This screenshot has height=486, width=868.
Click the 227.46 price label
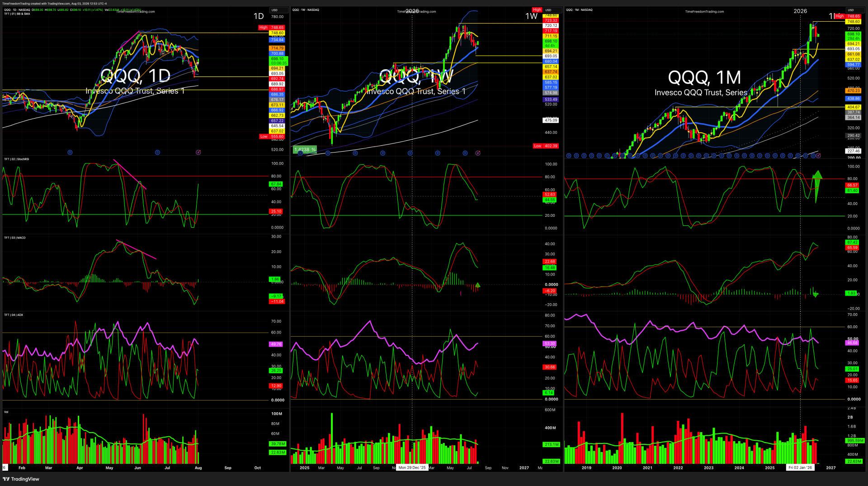[x=854, y=151]
